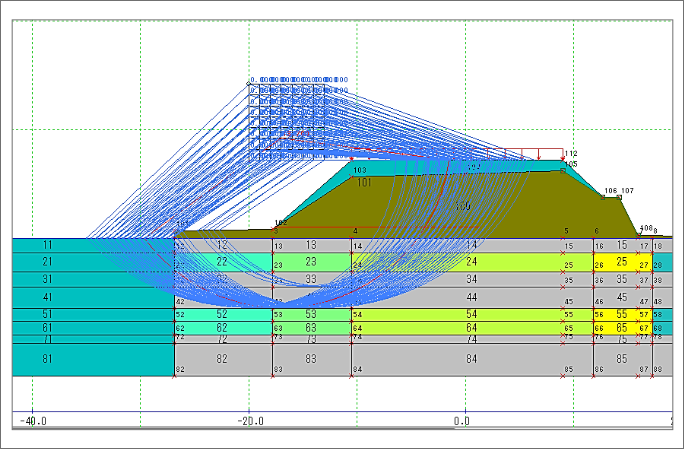Select small node label 17
684x449 pixels.
[x=644, y=247]
